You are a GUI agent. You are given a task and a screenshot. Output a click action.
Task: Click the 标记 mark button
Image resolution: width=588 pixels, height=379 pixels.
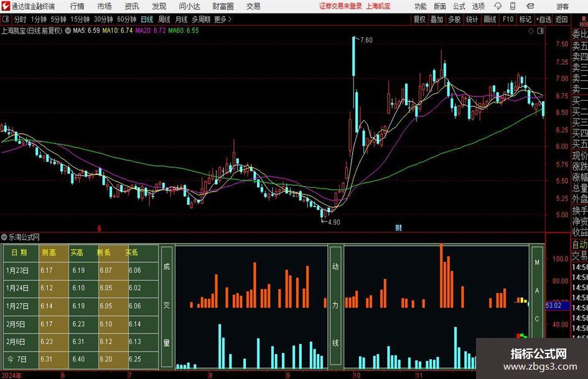(525, 19)
